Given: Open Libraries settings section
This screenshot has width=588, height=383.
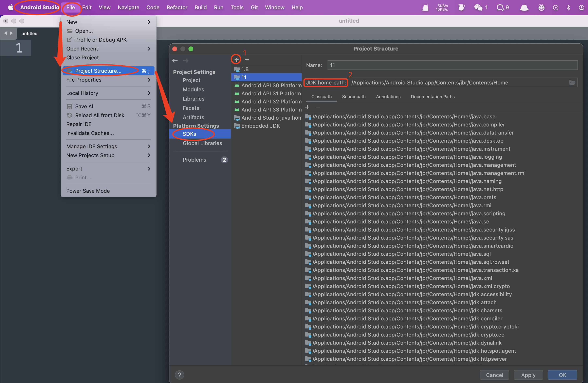Looking at the screenshot, I should [194, 99].
